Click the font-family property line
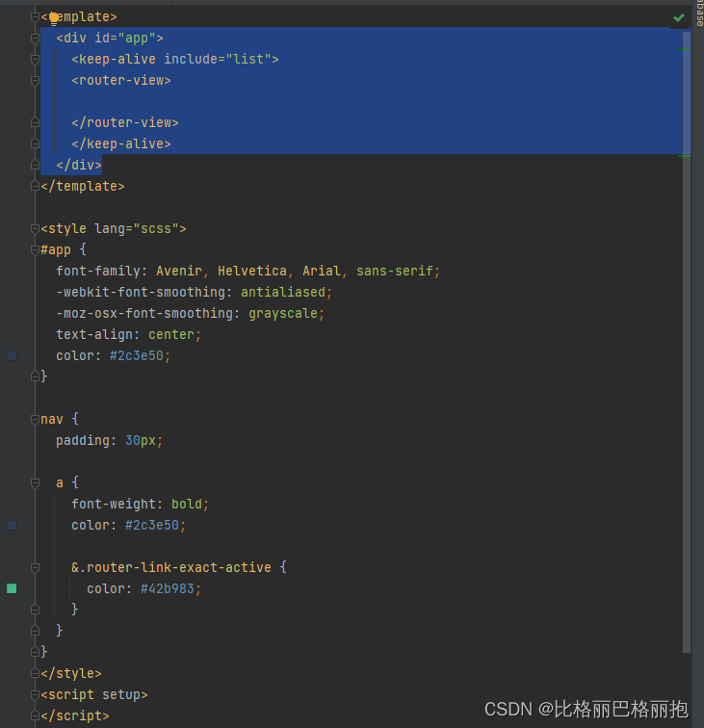This screenshot has height=728, width=704. click(248, 272)
